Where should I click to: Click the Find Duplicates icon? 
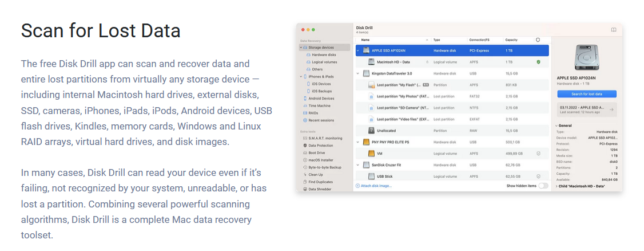click(305, 182)
